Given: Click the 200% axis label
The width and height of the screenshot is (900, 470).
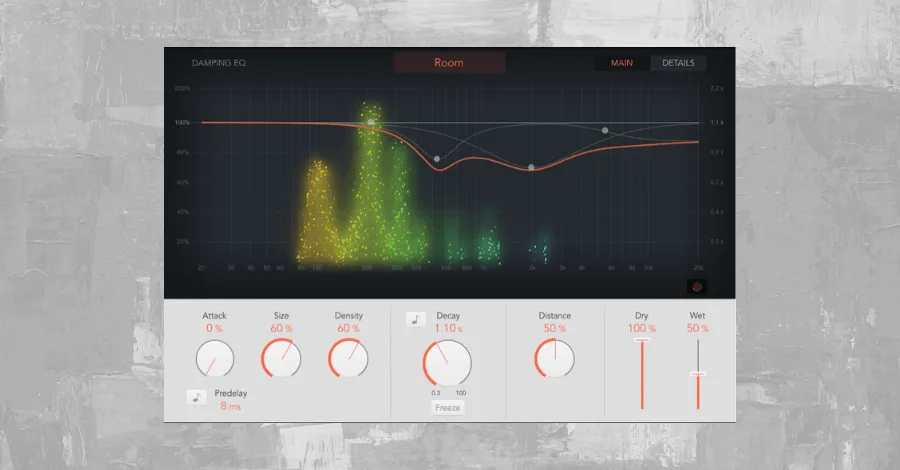Looking at the screenshot, I should [182, 88].
